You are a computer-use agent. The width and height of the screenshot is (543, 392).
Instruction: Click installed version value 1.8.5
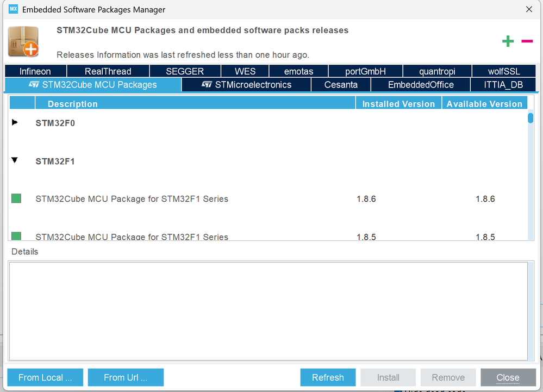click(366, 237)
